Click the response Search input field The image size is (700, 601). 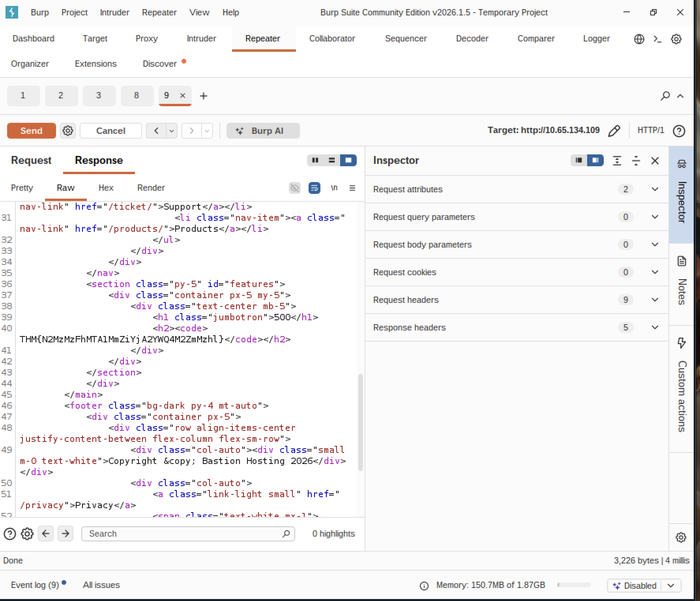tap(188, 534)
